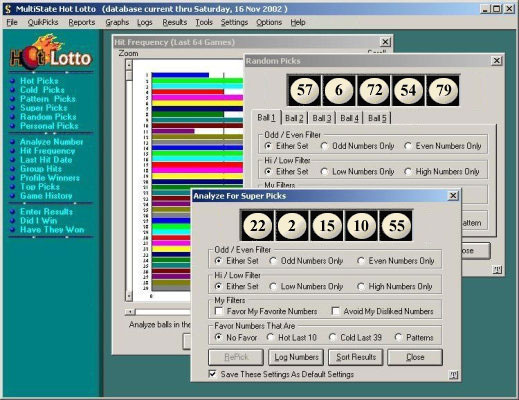
Task: Click the Hot Lotto flame logo
Action: 51,51
